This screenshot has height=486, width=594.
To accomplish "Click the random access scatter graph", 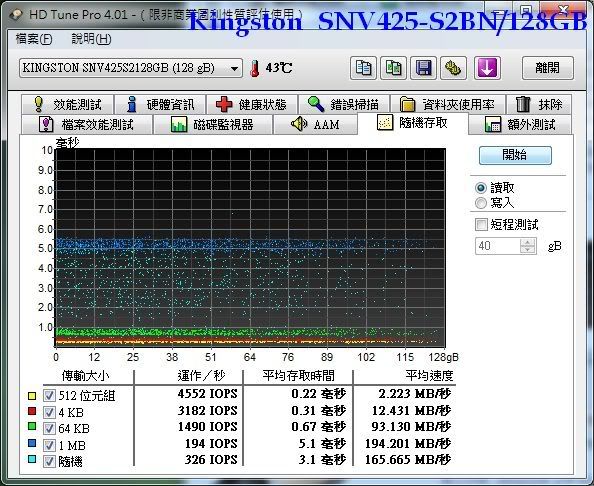I will [x=250, y=248].
